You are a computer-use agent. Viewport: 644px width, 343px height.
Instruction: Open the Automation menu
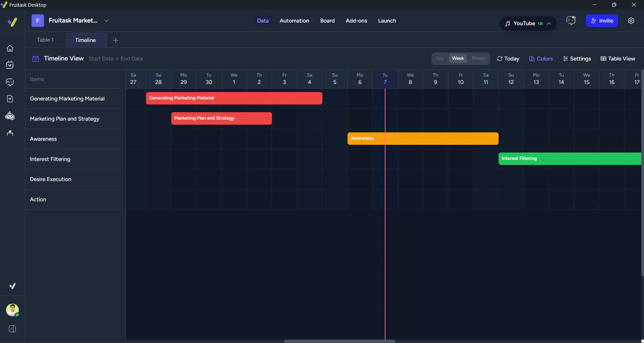click(294, 21)
